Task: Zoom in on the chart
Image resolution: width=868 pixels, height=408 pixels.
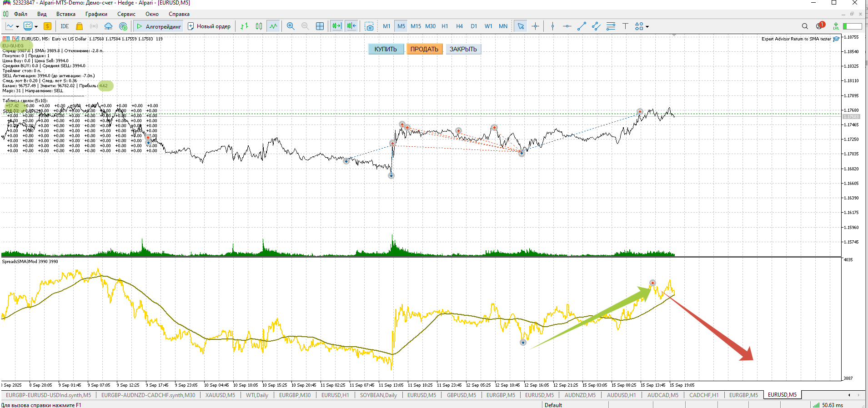Action: [291, 26]
